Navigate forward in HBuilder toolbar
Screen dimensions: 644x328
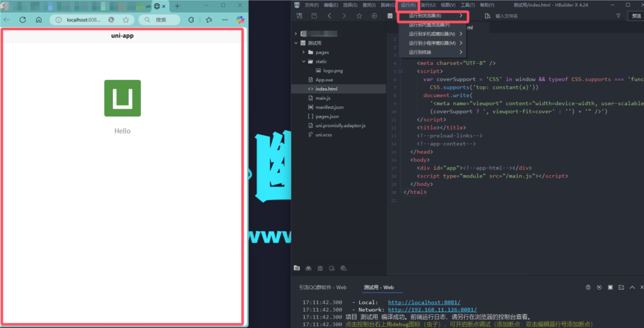pyautogui.click(x=344, y=16)
